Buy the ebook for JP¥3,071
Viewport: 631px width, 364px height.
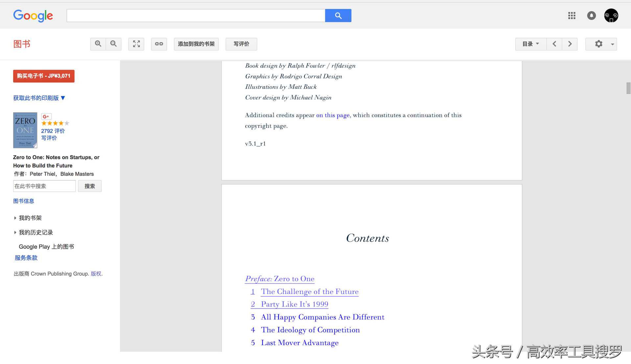[x=44, y=76]
